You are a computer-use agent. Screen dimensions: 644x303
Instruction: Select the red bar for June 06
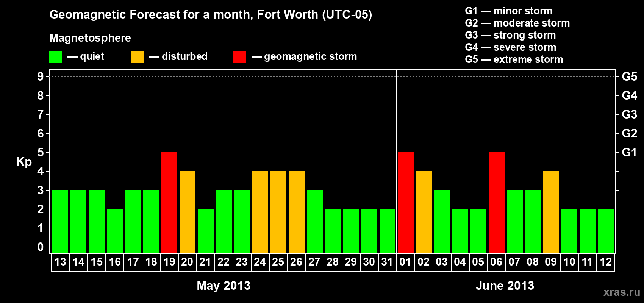pos(497,203)
